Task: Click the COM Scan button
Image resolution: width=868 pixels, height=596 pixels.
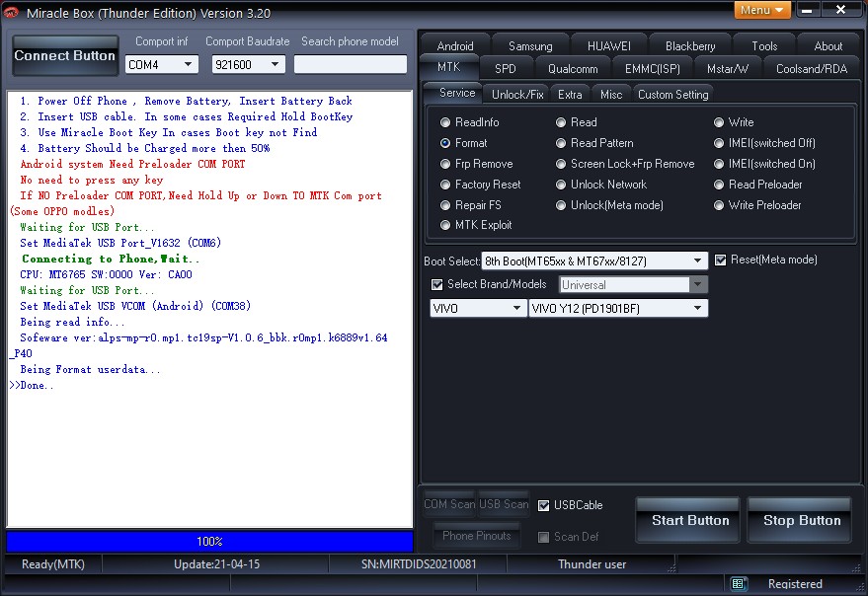Action: tap(449, 504)
